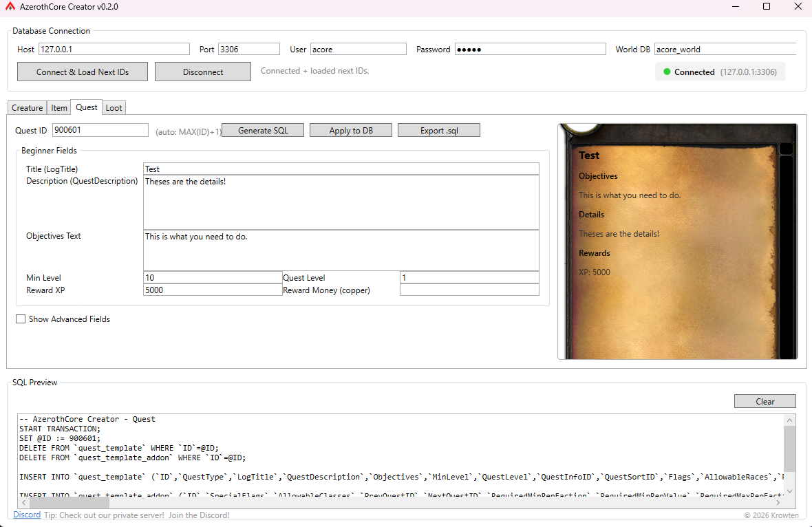The height and width of the screenshot is (527, 812).
Task: Click the AzerothCore Creator app icon
Action: coord(10,7)
